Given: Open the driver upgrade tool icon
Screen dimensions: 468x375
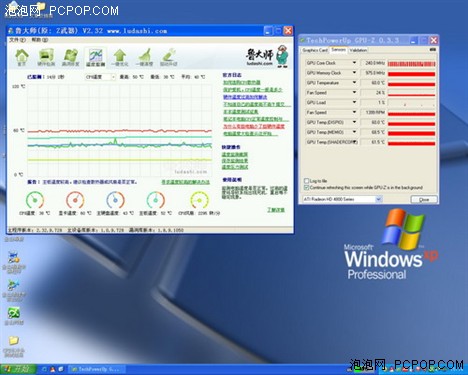Looking at the screenshot, I should pyautogui.click(x=169, y=57).
